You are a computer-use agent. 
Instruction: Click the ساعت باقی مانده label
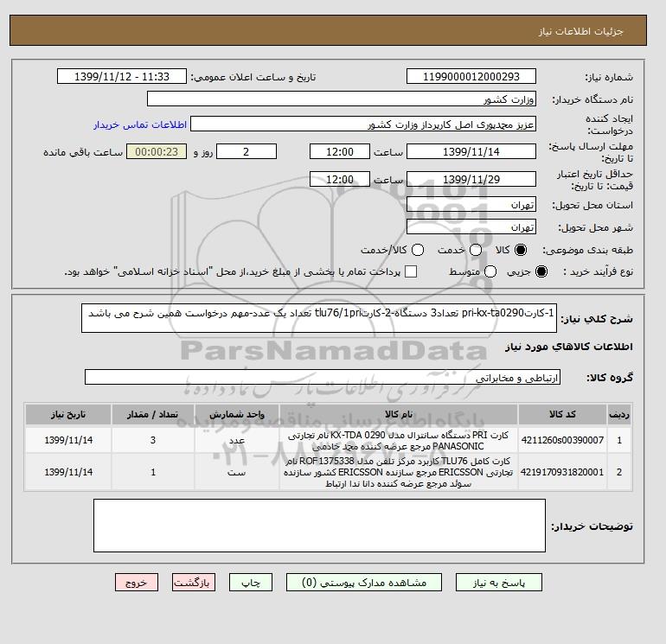(x=83, y=152)
